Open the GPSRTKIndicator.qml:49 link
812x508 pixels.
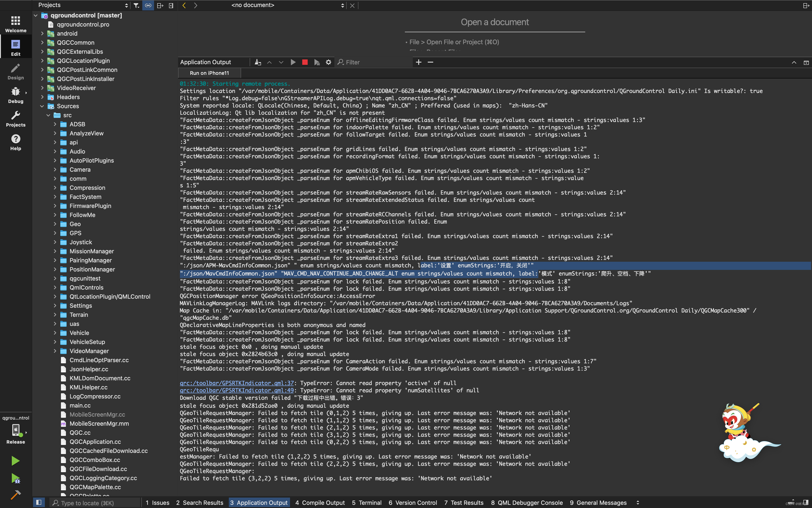click(x=237, y=390)
